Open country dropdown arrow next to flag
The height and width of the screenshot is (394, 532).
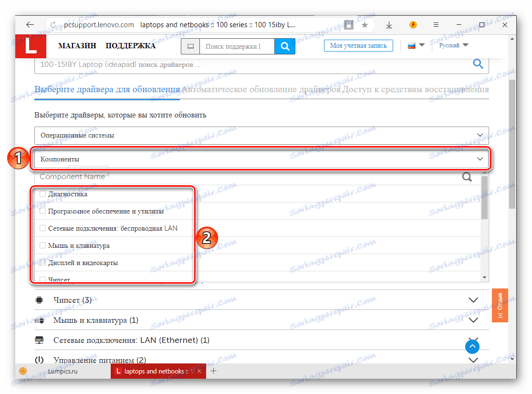coord(422,45)
